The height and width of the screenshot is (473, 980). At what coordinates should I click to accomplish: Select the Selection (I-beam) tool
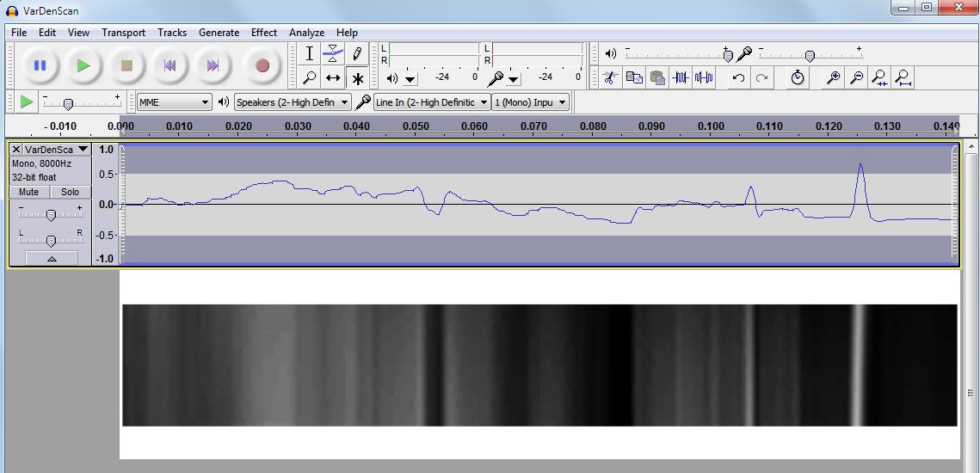coord(310,54)
